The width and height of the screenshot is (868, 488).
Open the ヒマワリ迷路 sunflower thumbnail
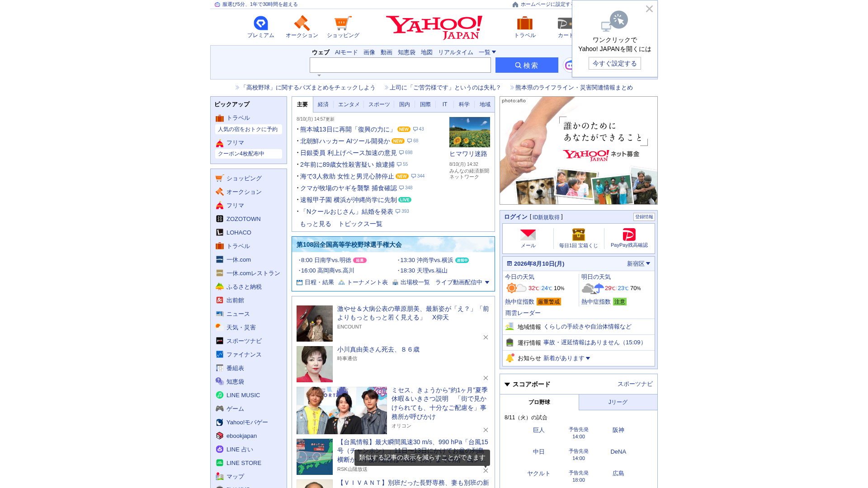[470, 132]
